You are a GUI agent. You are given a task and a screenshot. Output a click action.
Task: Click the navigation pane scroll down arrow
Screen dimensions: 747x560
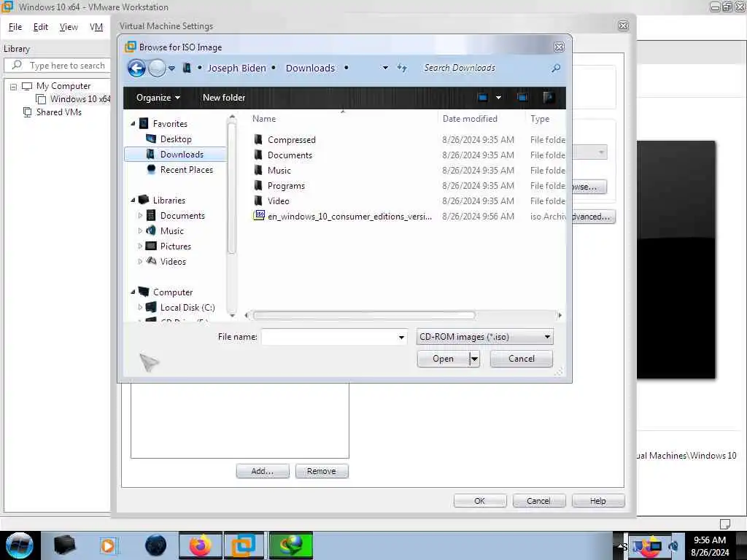coord(232,315)
